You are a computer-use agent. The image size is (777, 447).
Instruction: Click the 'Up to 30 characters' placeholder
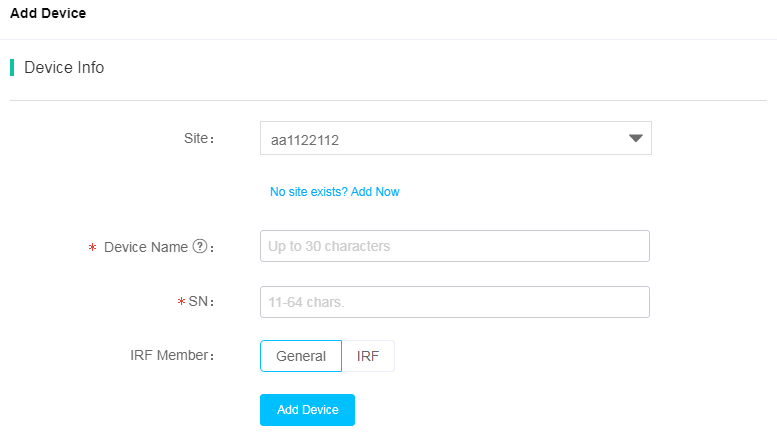(329, 246)
